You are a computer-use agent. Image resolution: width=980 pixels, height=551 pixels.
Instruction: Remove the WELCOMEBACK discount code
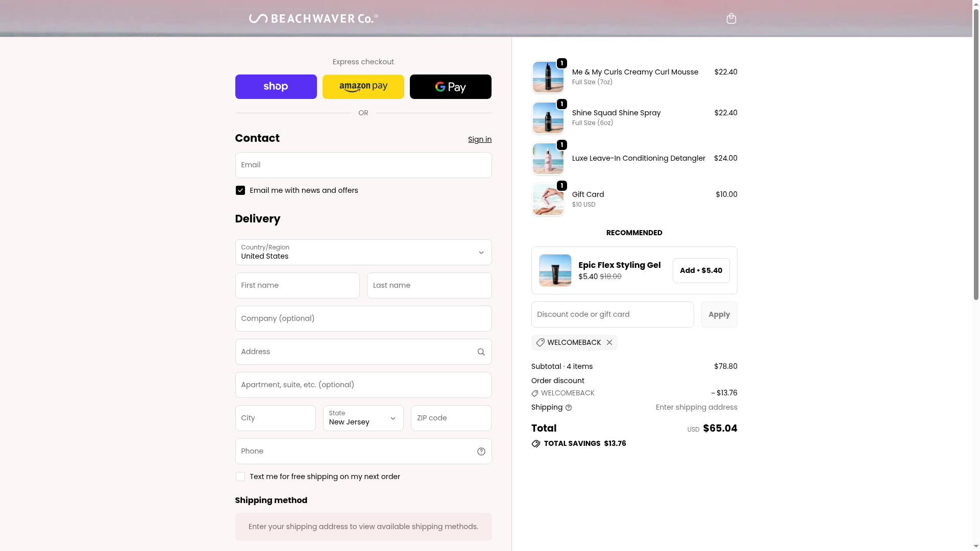click(609, 342)
